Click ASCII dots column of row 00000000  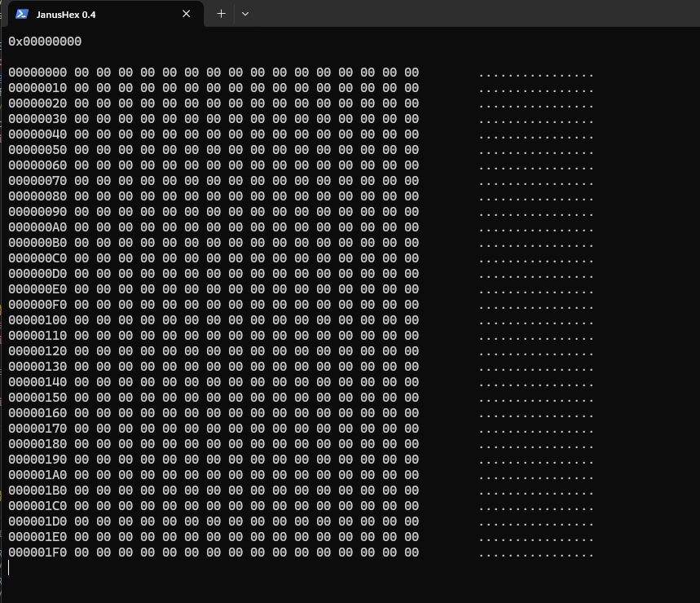tap(536, 75)
